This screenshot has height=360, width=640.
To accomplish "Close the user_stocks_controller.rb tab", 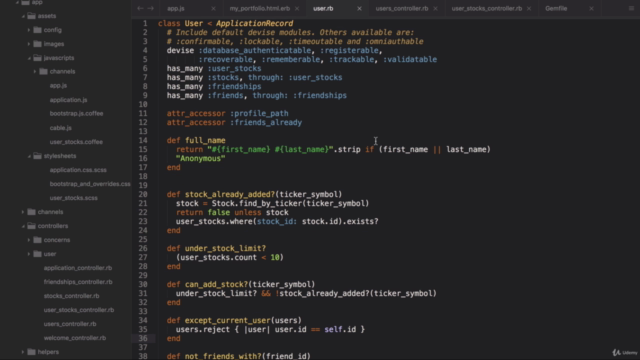I will [x=529, y=9].
